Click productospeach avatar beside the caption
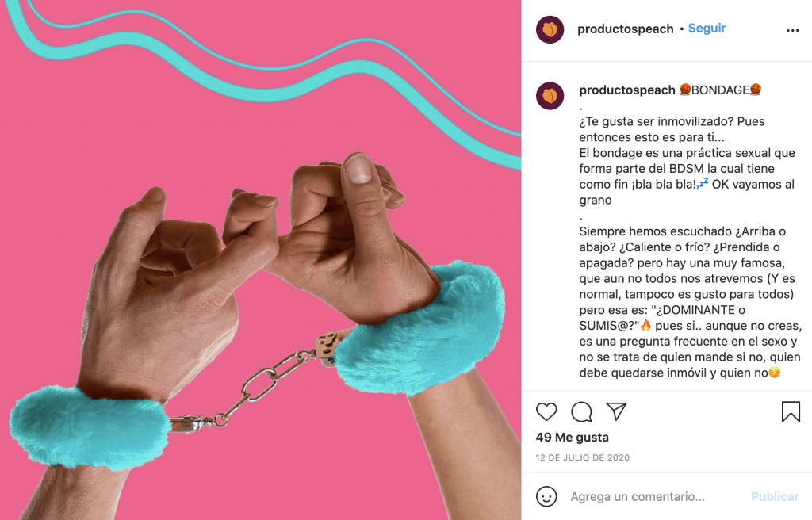 [550, 96]
